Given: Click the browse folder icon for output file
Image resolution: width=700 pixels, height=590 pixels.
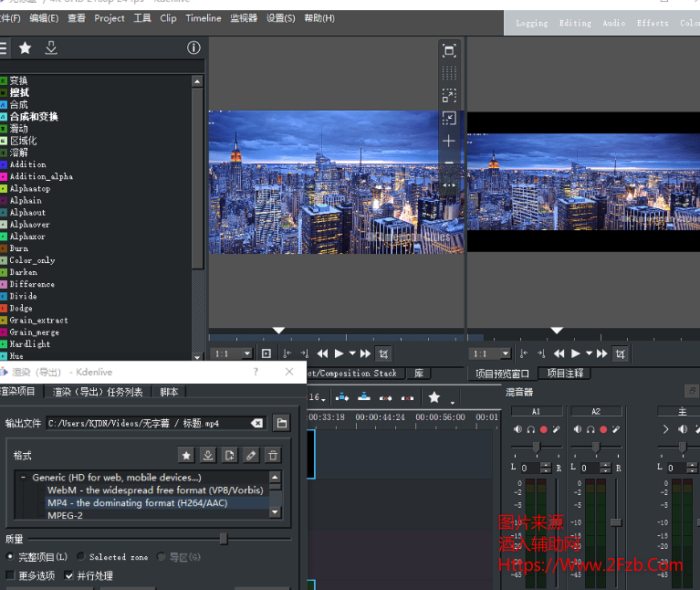Looking at the screenshot, I should tap(282, 423).
